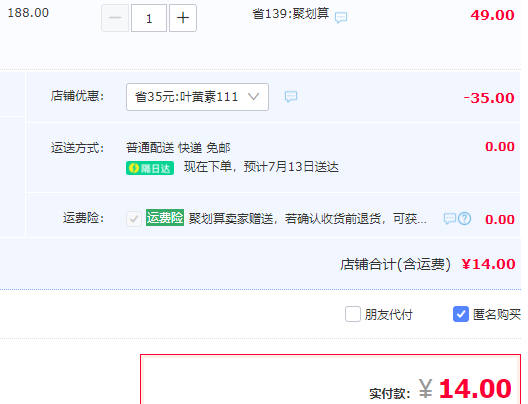Screen dimensions: 528x404
Task: Open the question mark help icon for 运费险
Action: click(x=465, y=219)
